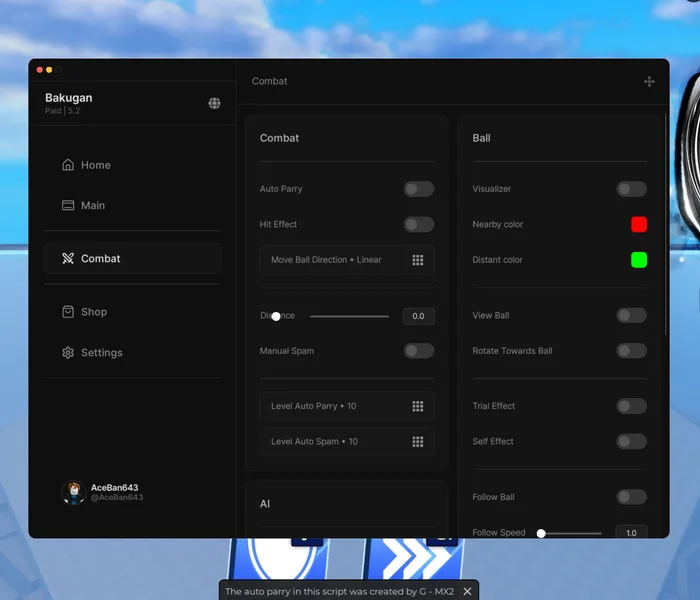Viewport: 700px width, 600px height.
Task: Enable the Rotate Towards Ball toggle
Action: point(631,350)
